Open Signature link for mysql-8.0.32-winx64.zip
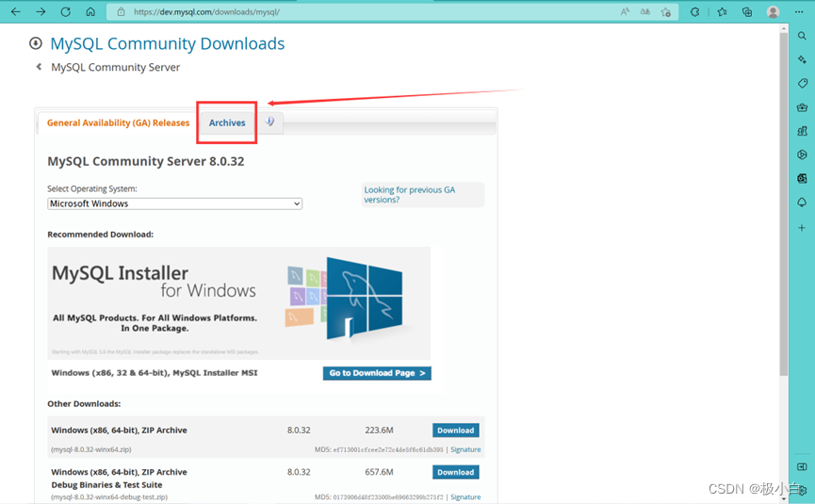 click(465, 449)
